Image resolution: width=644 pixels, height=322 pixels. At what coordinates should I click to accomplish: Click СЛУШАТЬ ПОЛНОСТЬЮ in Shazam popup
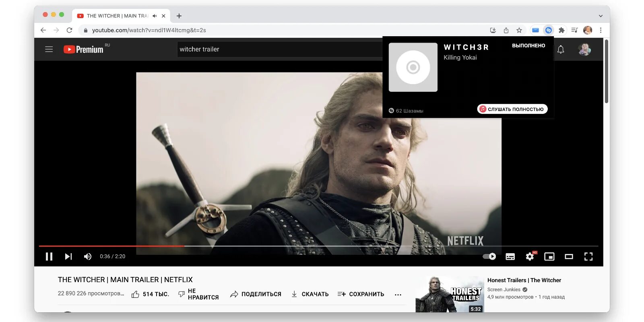[512, 109]
